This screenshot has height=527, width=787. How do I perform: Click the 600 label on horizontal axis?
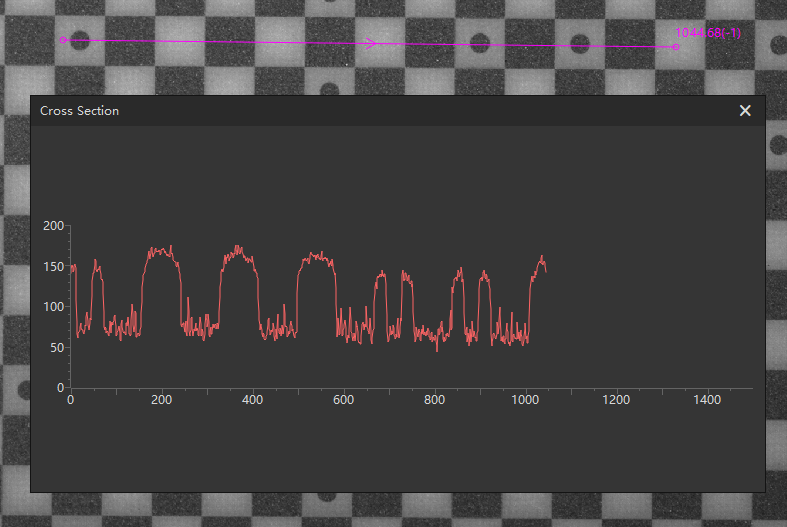pos(343,400)
